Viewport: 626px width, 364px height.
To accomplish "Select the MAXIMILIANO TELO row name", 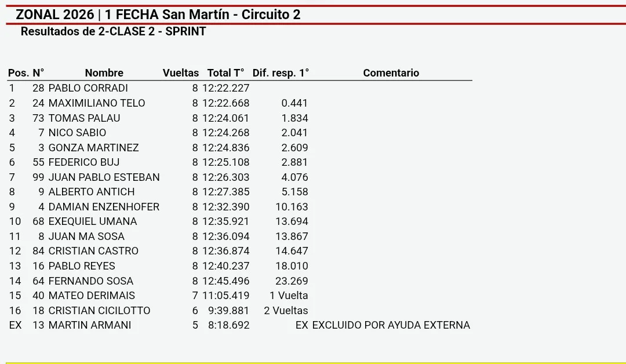I will pyautogui.click(x=97, y=103).
